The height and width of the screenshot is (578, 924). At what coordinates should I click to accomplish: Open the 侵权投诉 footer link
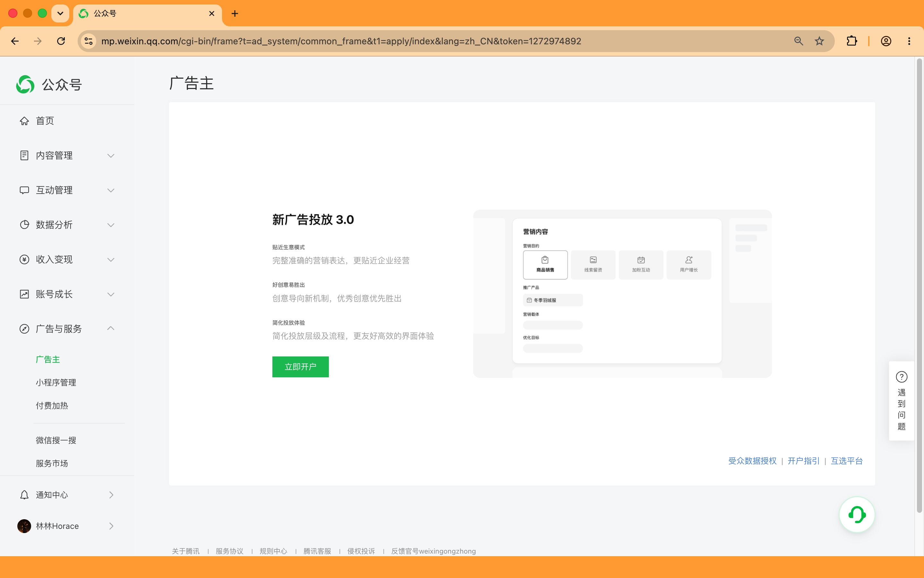click(x=361, y=551)
